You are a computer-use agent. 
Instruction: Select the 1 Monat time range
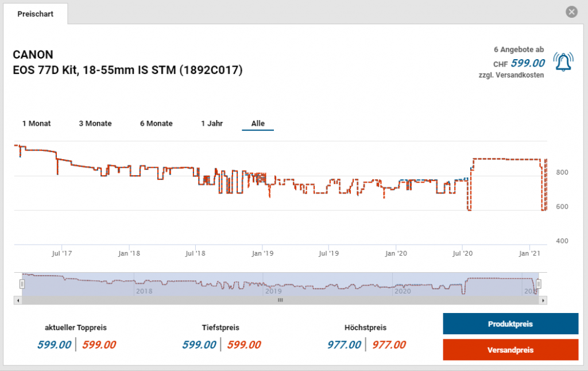point(37,123)
